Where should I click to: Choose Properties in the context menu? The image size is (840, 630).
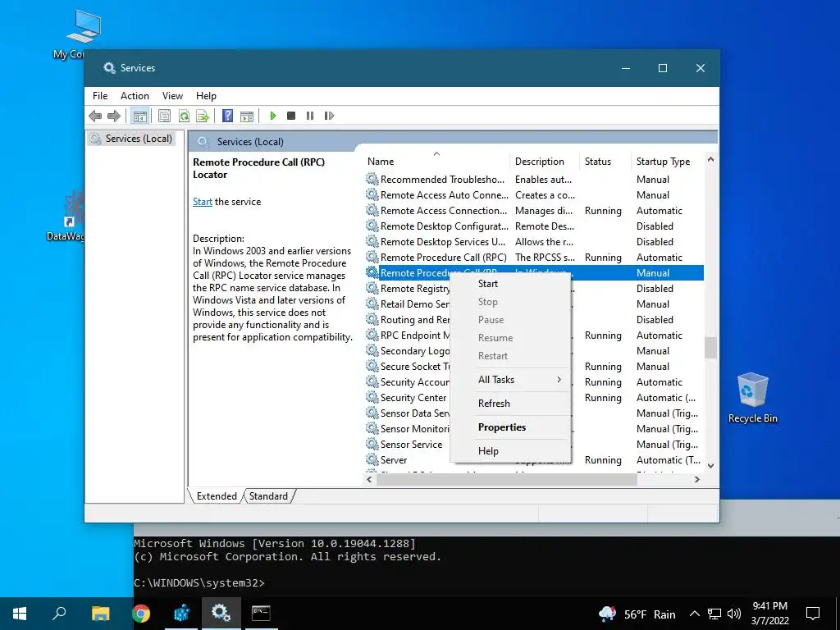(x=510, y=427)
